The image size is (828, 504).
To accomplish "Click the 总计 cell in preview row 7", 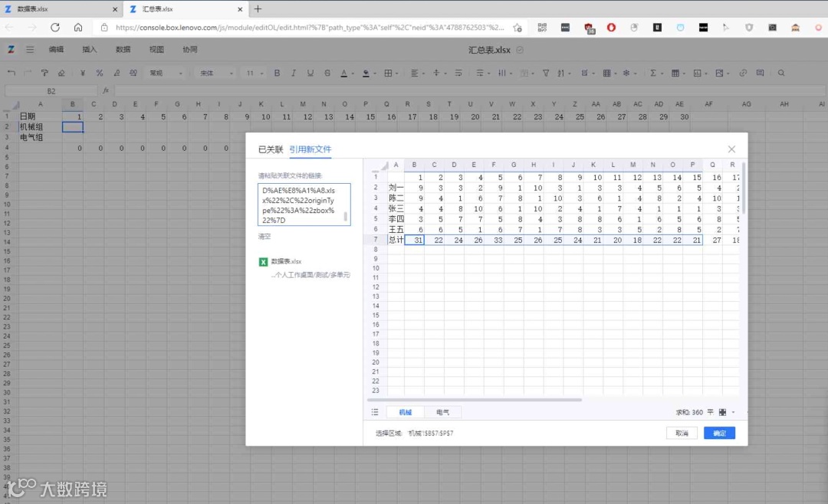I will click(396, 240).
